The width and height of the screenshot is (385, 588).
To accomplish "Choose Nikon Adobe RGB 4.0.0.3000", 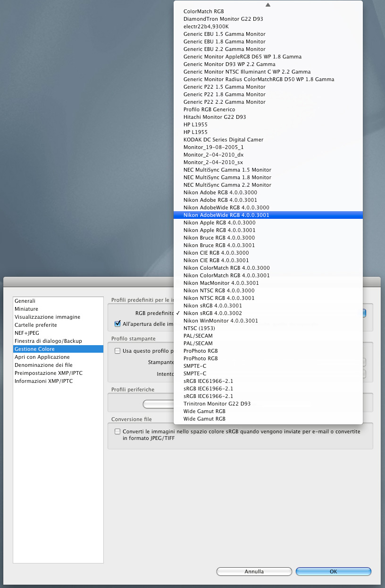I will coord(268,192).
